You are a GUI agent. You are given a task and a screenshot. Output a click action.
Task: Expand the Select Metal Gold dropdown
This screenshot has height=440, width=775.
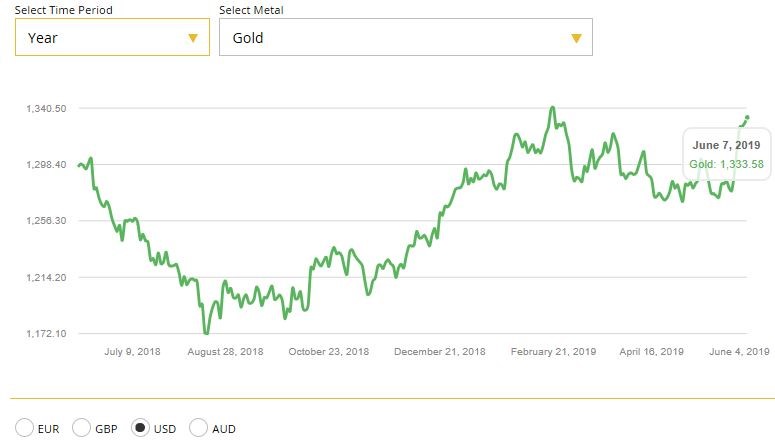tap(405, 38)
